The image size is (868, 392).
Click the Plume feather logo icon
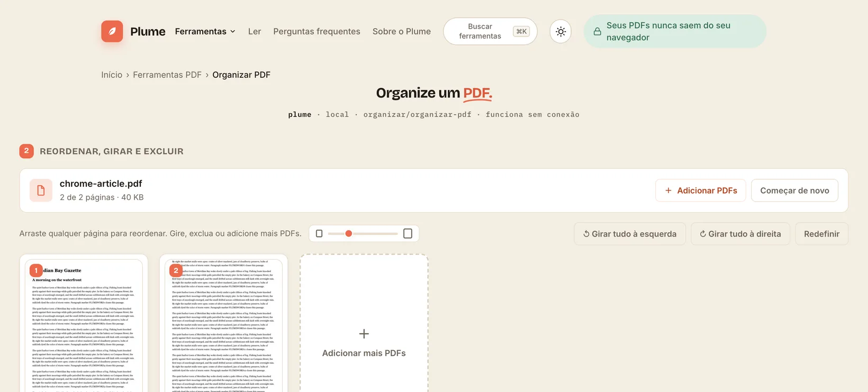coord(112,31)
